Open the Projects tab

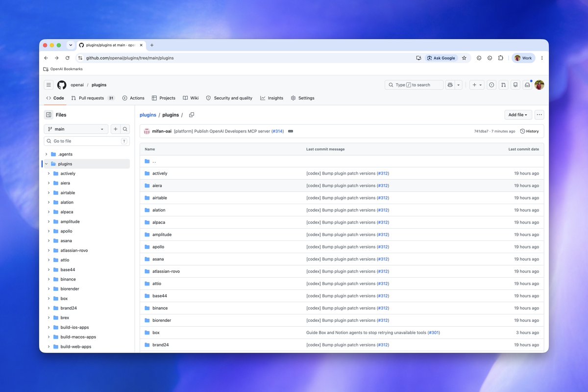point(164,98)
